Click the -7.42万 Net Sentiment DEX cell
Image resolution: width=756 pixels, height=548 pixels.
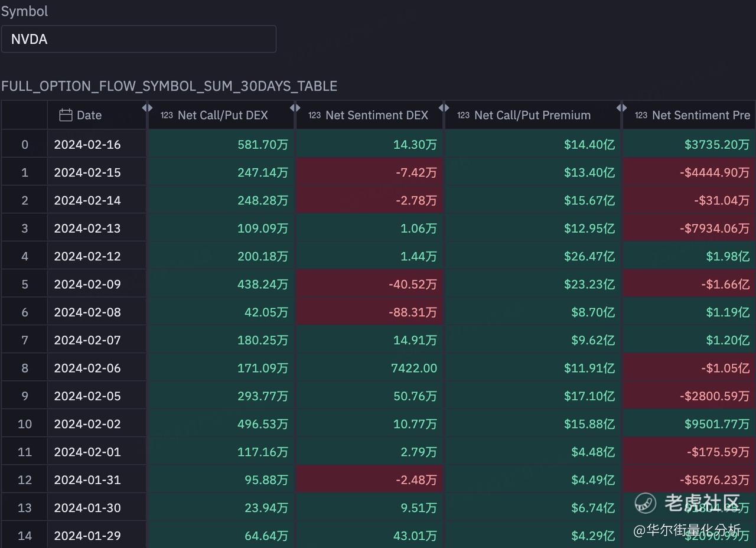pyautogui.click(x=369, y=172)
